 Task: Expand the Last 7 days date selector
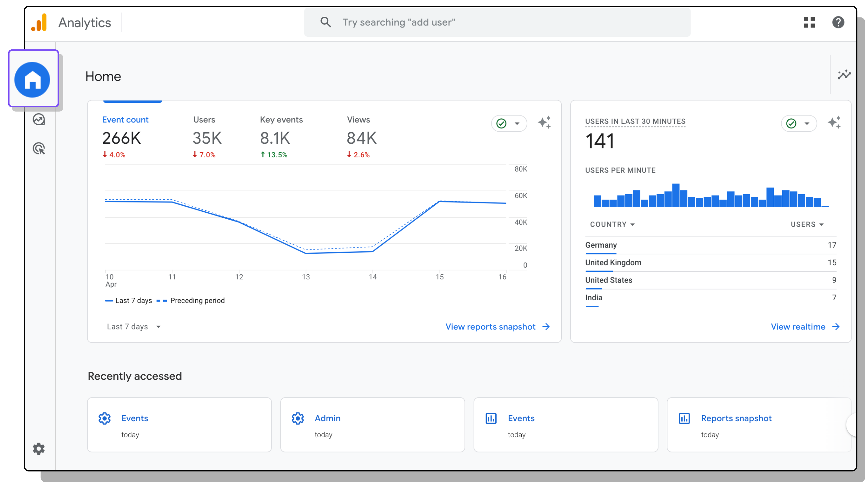[x=134, y=327]
